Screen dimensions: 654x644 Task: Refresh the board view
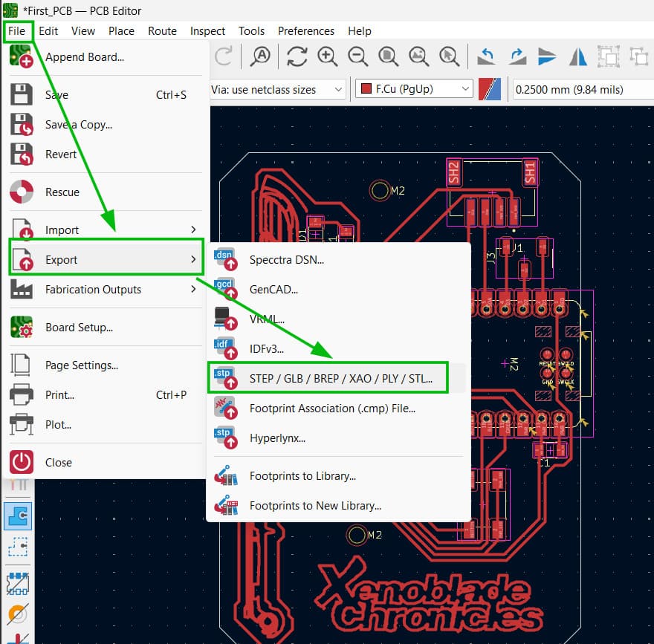pos(297,56)
